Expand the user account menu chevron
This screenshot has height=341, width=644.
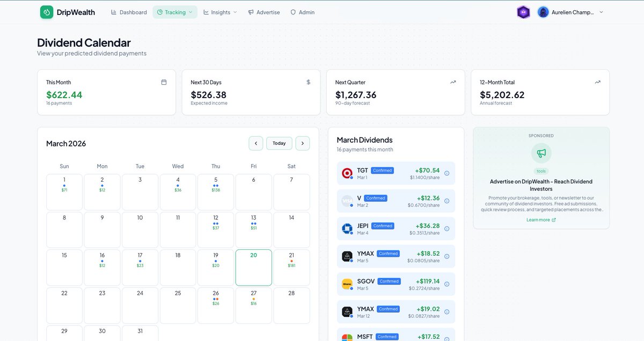(x=601, y=12)
